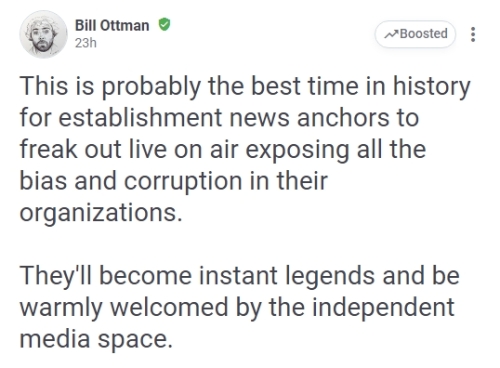Click the Boosted pill button

[x=415, y=34]
